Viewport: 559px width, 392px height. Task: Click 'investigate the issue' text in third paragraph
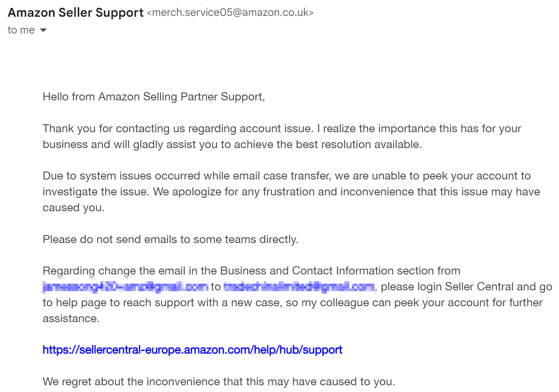[96, 192]
